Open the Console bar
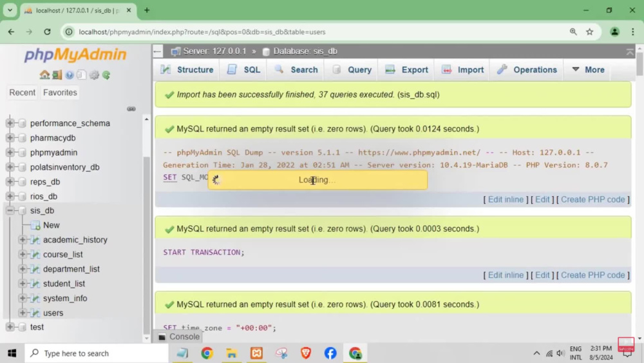 pos(179,337)
